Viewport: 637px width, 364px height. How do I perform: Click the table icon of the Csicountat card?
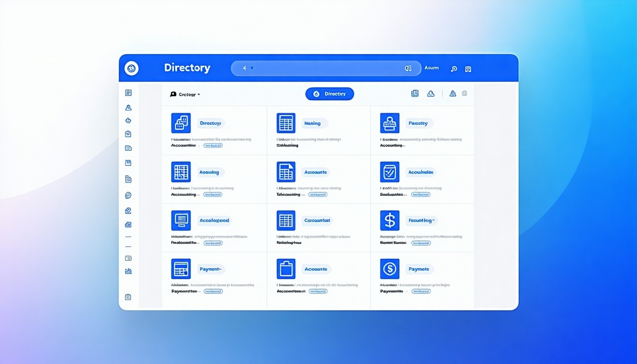(x=286, y=220)
